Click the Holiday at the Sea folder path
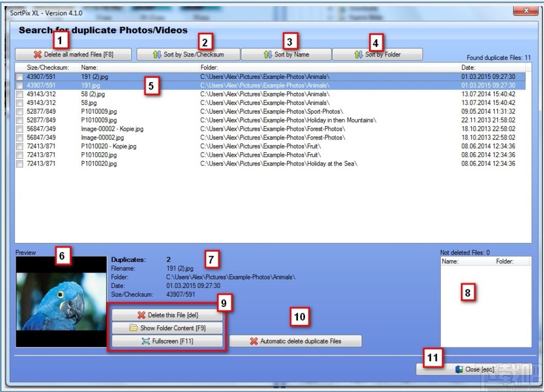 (278, 163)
